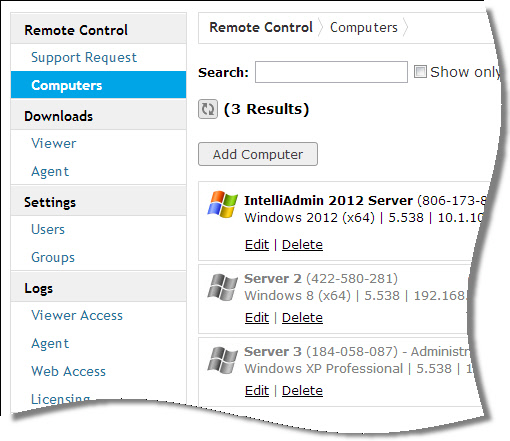Select Computers in the sidebar menu
Screen dimensions: 510x441
click(98, 85)
